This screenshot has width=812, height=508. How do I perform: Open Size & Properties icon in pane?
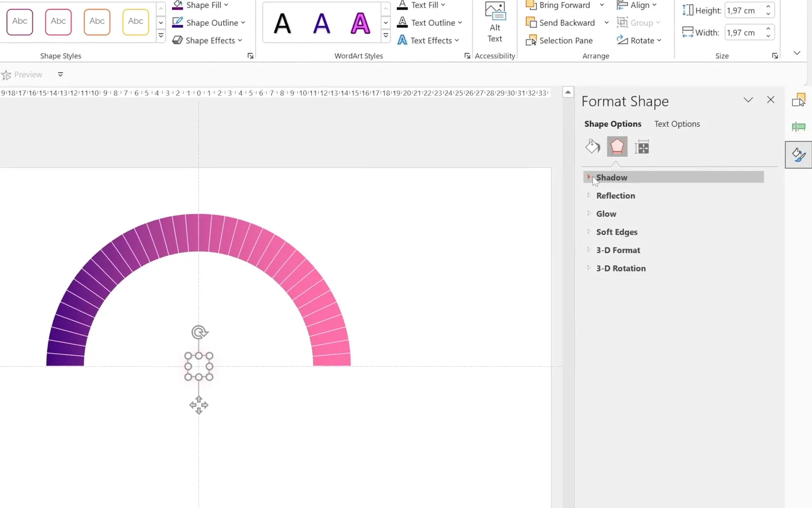pos(641,147)
